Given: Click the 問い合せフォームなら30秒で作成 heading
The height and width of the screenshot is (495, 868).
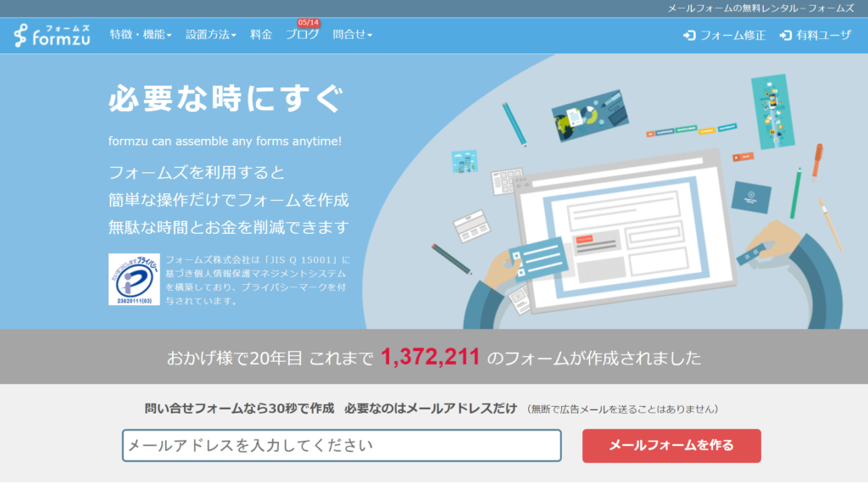Looking at the screenshot, I should pyautogui.click(x=239, y=409).
